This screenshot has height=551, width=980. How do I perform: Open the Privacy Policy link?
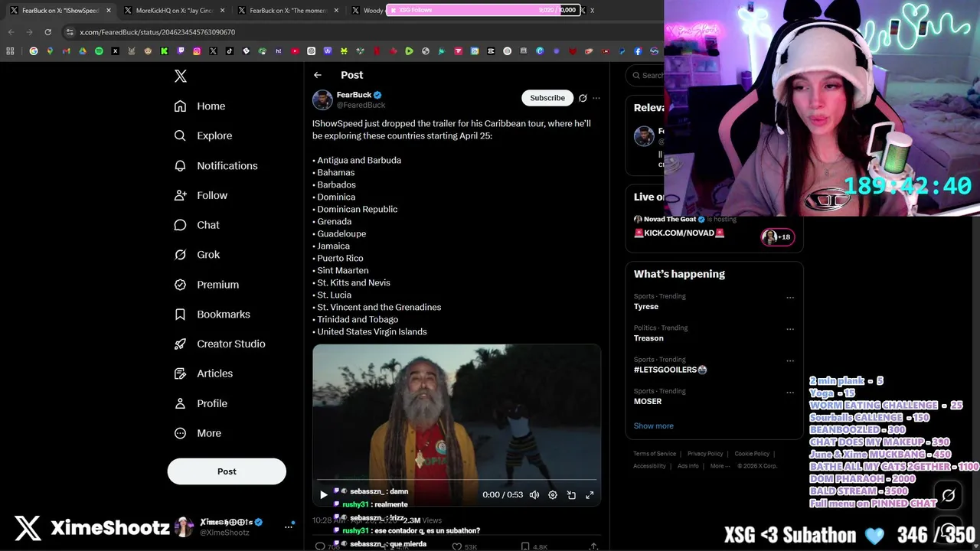click(x=705, y=454)
